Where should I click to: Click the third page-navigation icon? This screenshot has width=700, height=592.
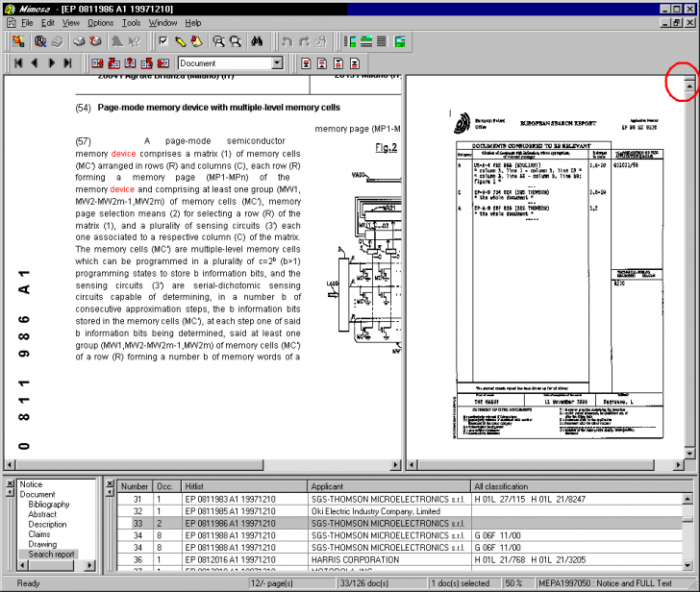click(338, 63)
